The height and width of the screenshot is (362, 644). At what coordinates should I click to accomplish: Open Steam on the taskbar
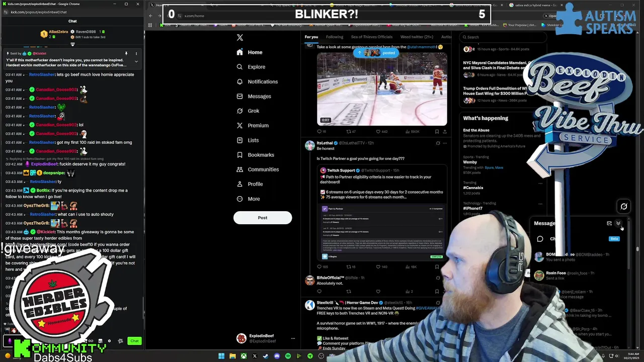tap(266, 356)
